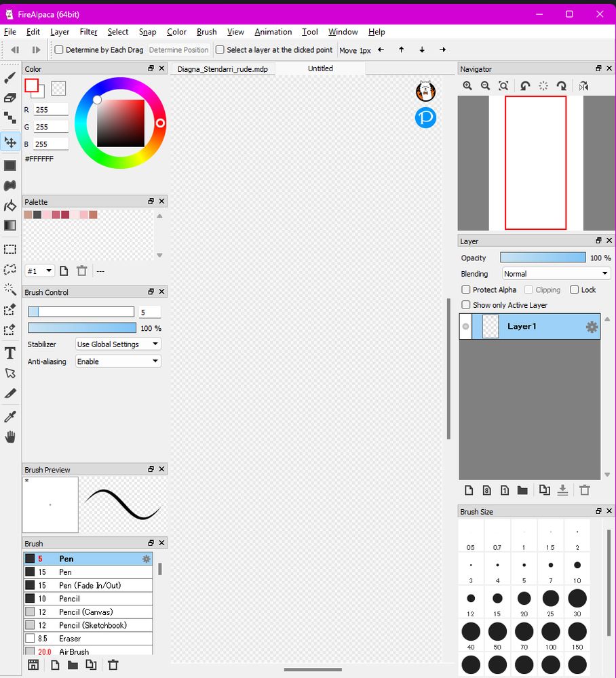Click the Fit to window icon in Navigator
616x678 pixels.
tap(503, 86)
